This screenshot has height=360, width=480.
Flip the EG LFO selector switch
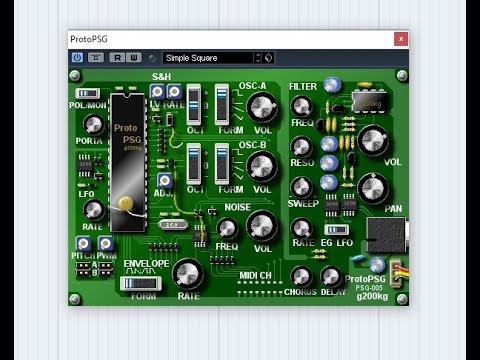(x=337, y=230)
